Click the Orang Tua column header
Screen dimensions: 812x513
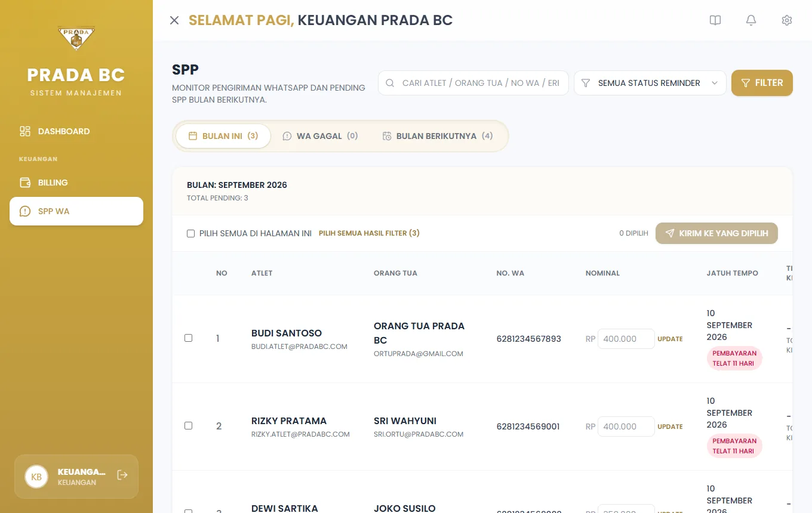coord(395,273)
